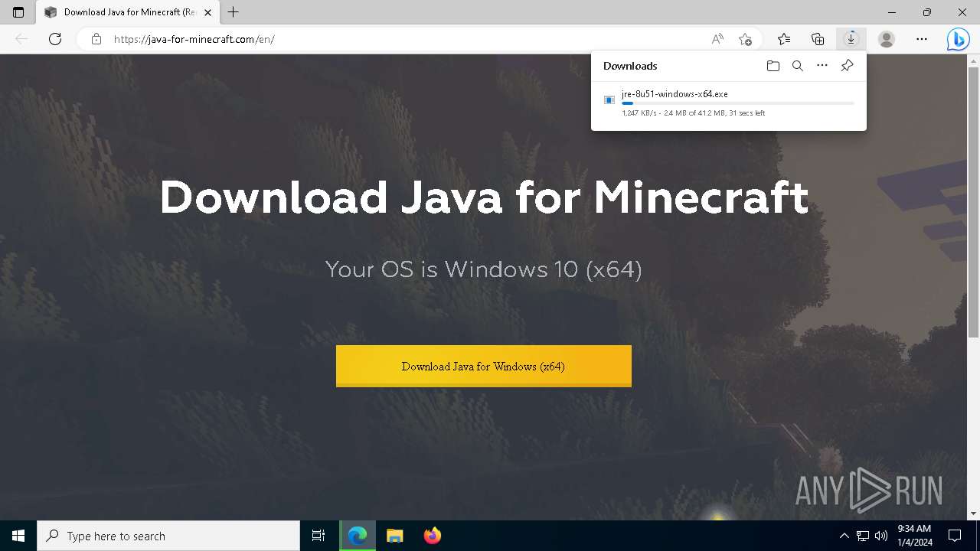Search downloads with magnifier icon
The image size is (980, 551).
pos(798,66)
